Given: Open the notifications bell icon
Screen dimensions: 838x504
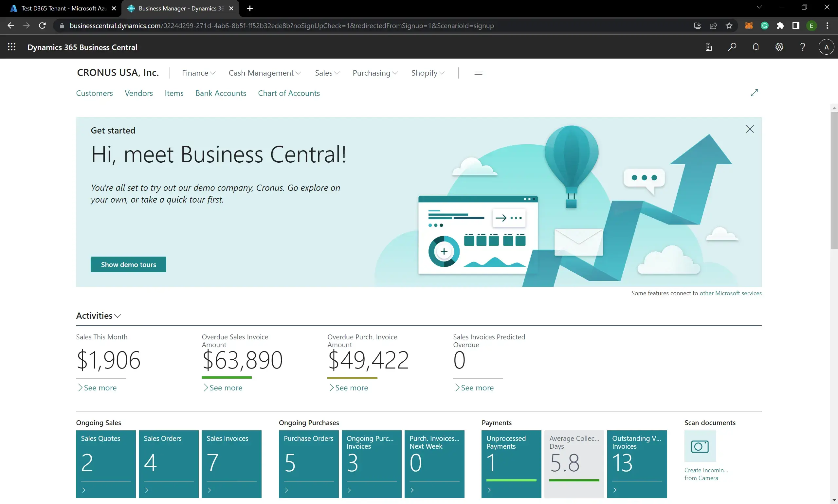Looking at the screenshot, I should click(756, 47).
